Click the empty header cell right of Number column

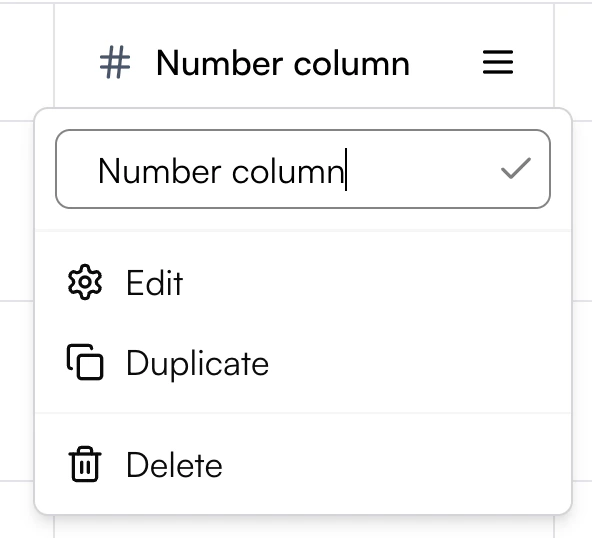click(573, 62)
